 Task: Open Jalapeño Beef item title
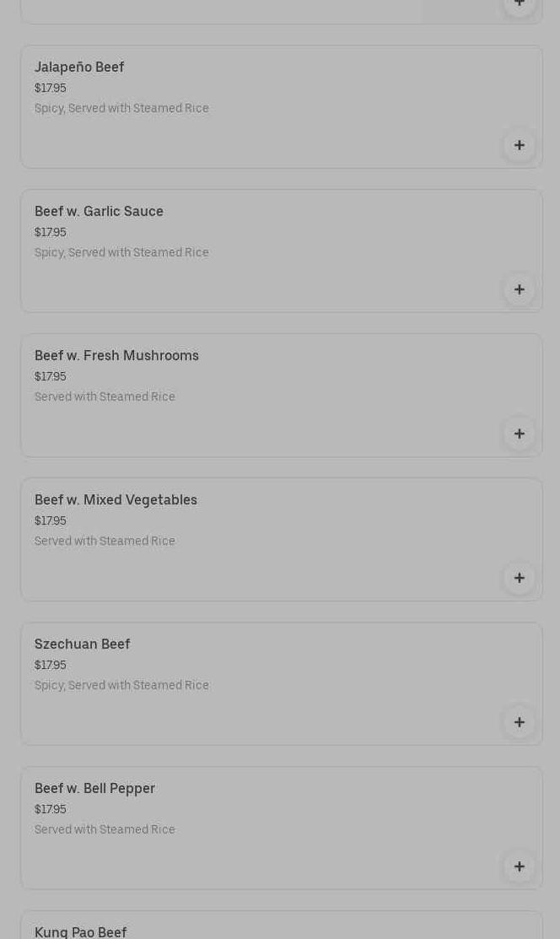point(79,67)
